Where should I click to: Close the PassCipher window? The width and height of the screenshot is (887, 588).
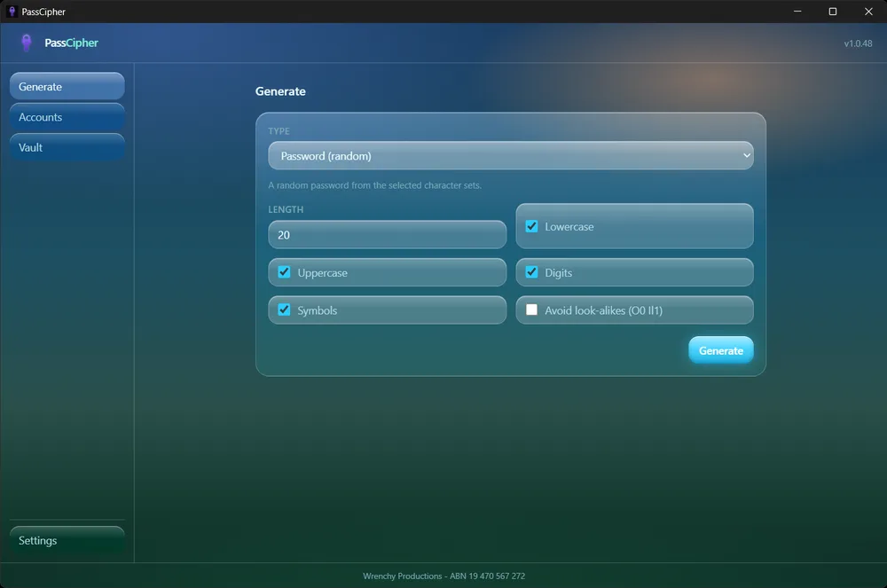(868, 12)
